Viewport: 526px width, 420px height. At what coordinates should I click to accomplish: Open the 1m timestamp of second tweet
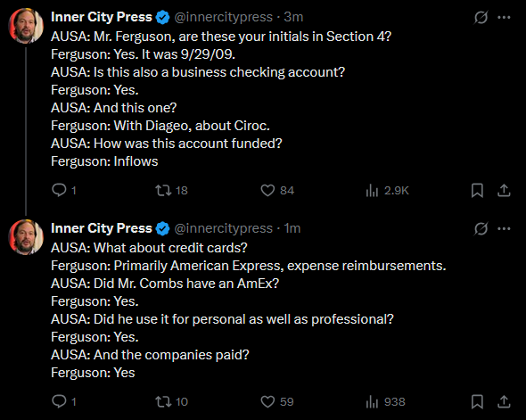(292, 228)
